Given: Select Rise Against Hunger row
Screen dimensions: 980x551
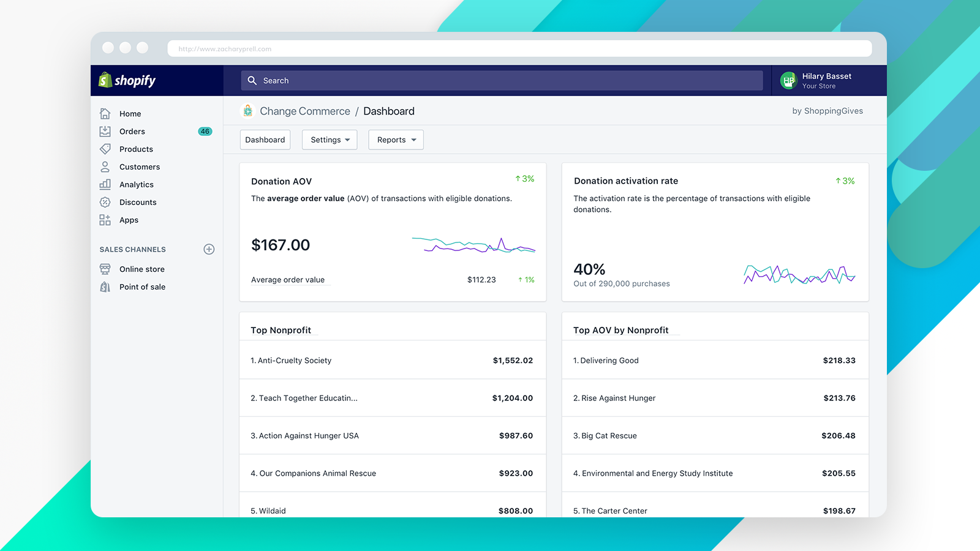Looking at the screenshot, I should (x=715, y=398).
